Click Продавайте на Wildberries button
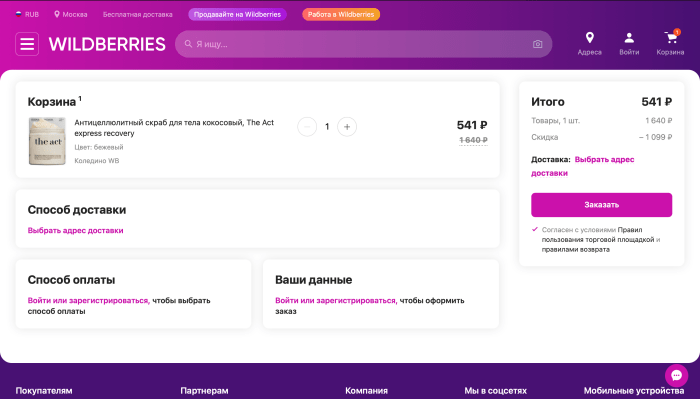Screen dimensions: 700x399 click(237, 14)
